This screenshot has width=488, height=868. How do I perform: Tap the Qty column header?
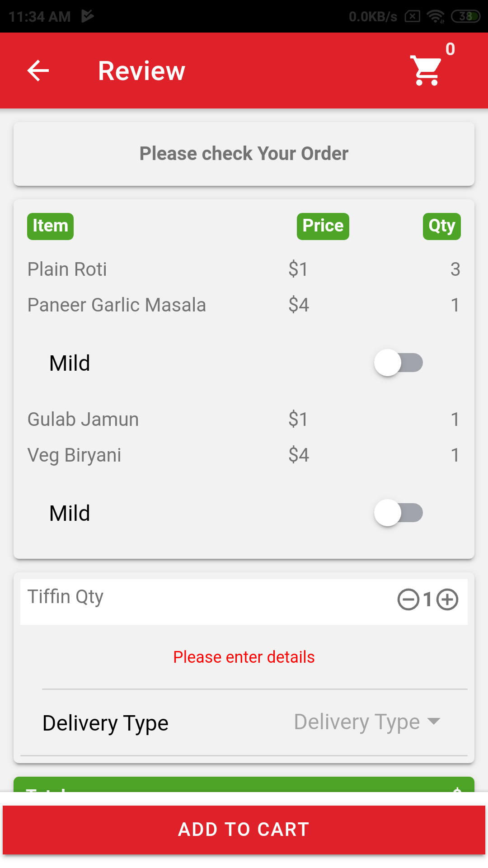point(441,226)
